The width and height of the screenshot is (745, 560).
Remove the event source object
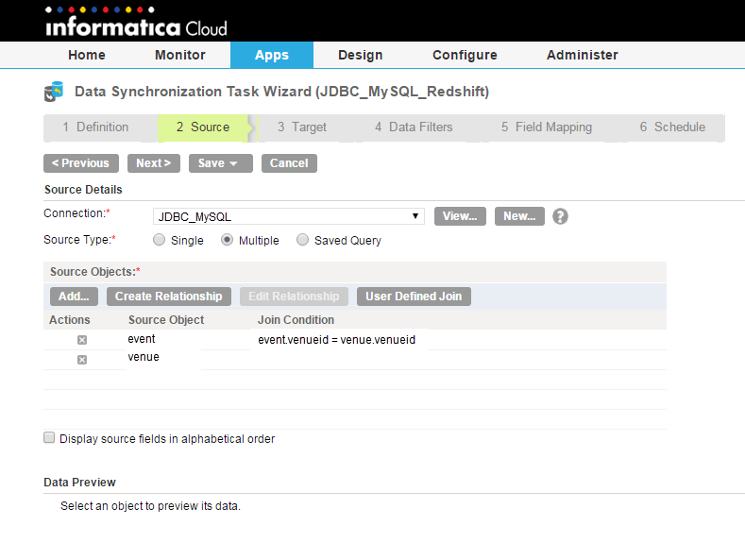tap(82, 340)
